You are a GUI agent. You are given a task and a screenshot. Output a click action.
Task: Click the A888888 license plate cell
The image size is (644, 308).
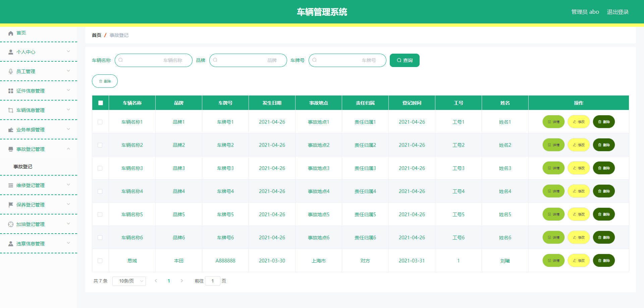pyautogui.click(x=225, y=261)
